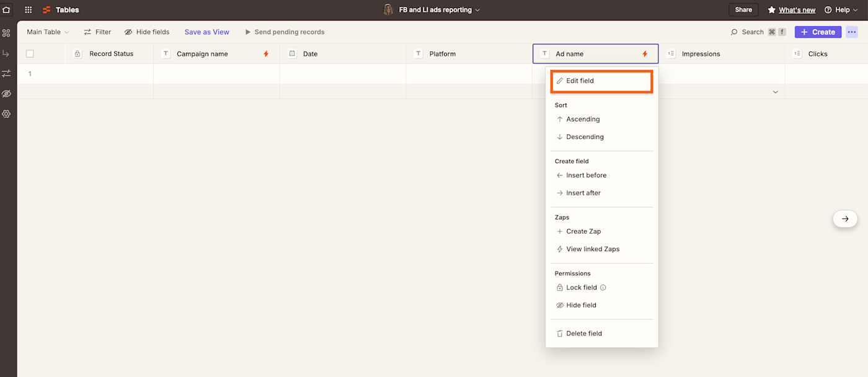Open the sidebar filter sliders icon
Viewport: 868px width, 377px height.
point(6,73)
